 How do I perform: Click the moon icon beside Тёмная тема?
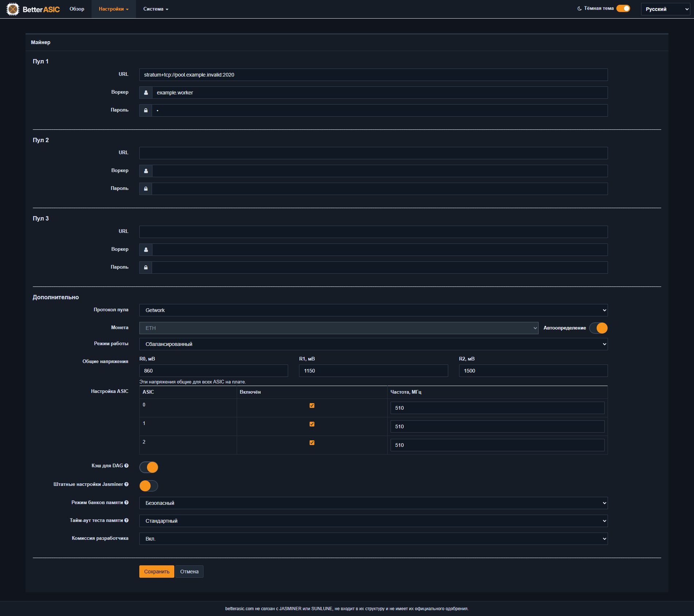(x=579, y=8)
